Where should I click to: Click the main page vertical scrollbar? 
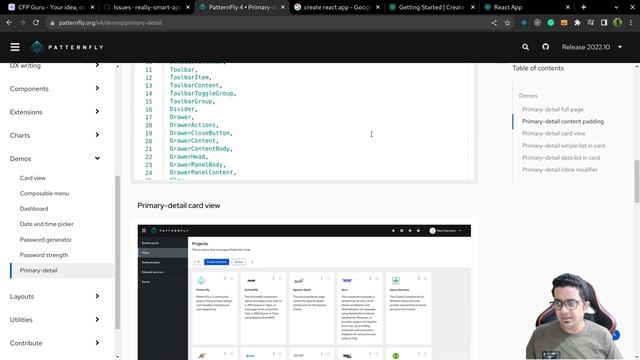[637, 181]
